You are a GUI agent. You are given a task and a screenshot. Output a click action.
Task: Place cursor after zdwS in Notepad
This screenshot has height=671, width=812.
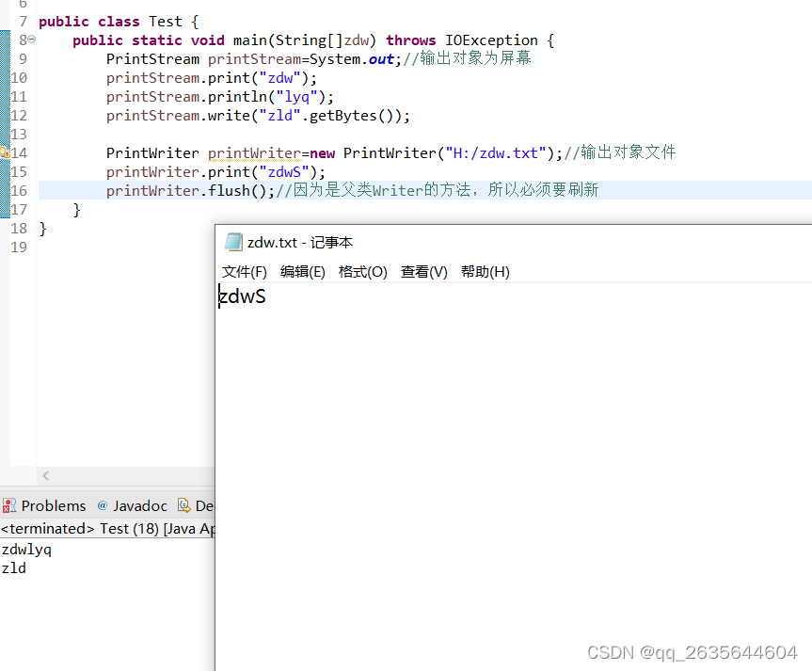pyautogui.click(x=266, y=296)
